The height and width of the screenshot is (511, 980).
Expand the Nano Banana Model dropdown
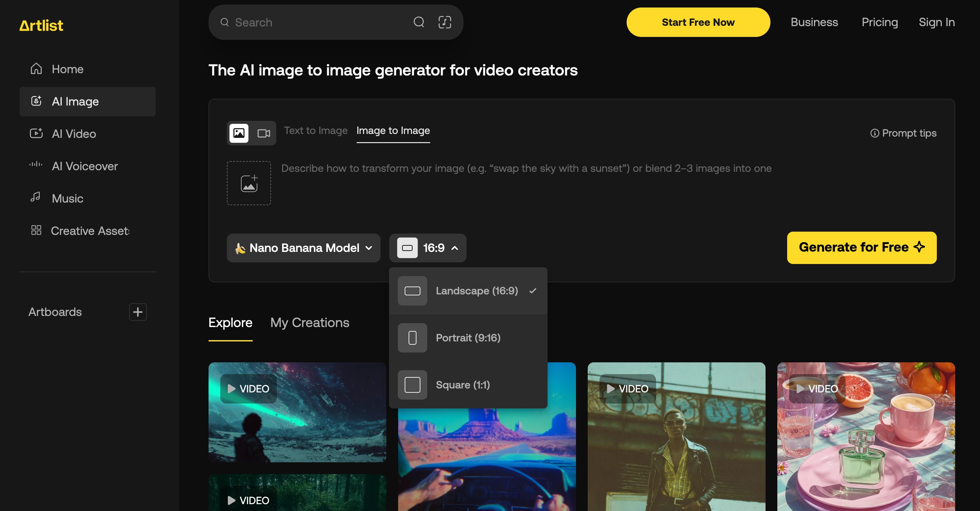[304, 248]
